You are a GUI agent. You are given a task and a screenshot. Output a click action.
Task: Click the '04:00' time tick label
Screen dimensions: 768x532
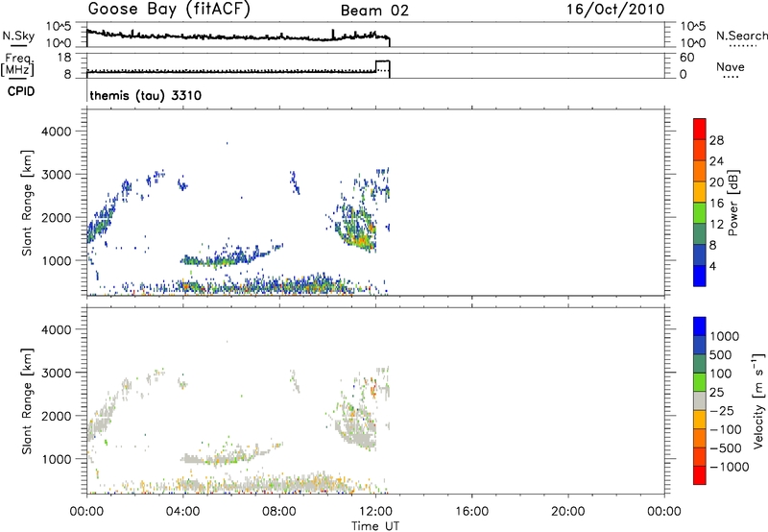tap(182, 512)
